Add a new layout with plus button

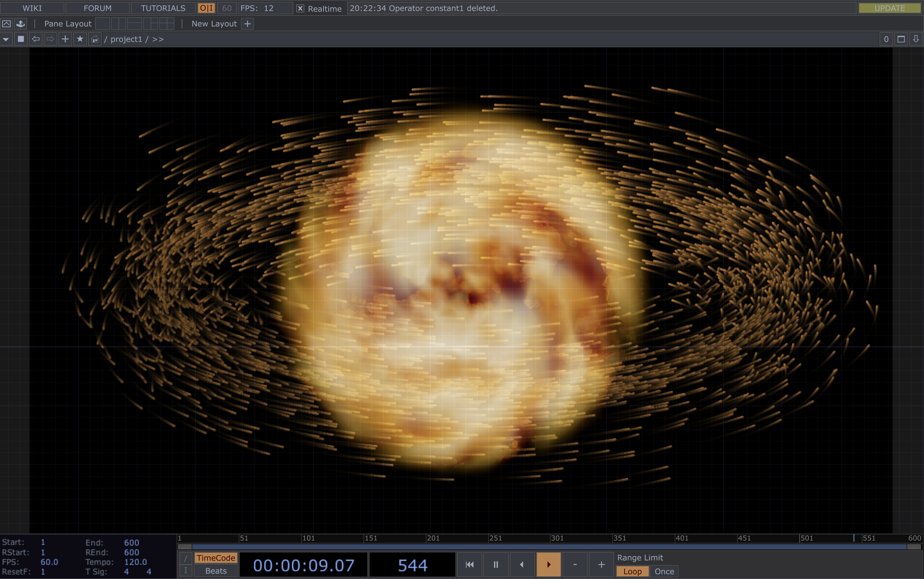[x=248, y=24]
